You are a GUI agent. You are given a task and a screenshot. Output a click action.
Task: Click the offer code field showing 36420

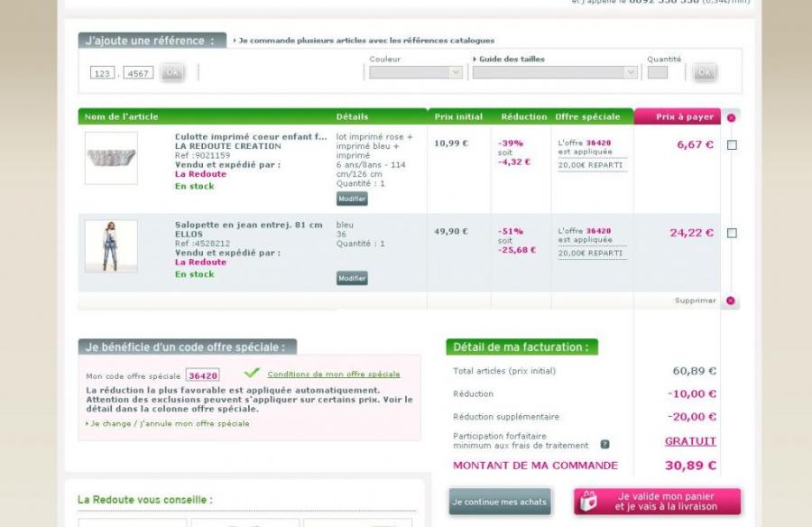point(202,375)
